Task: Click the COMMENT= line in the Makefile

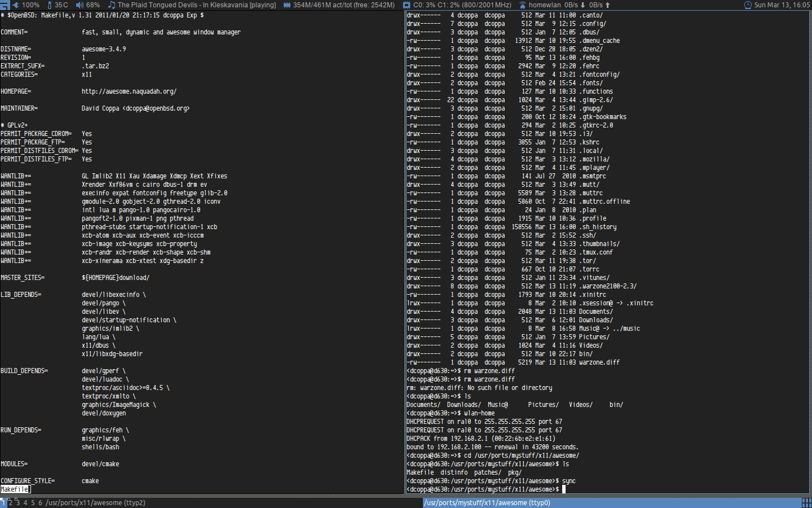Action: (x=121, y=32)
